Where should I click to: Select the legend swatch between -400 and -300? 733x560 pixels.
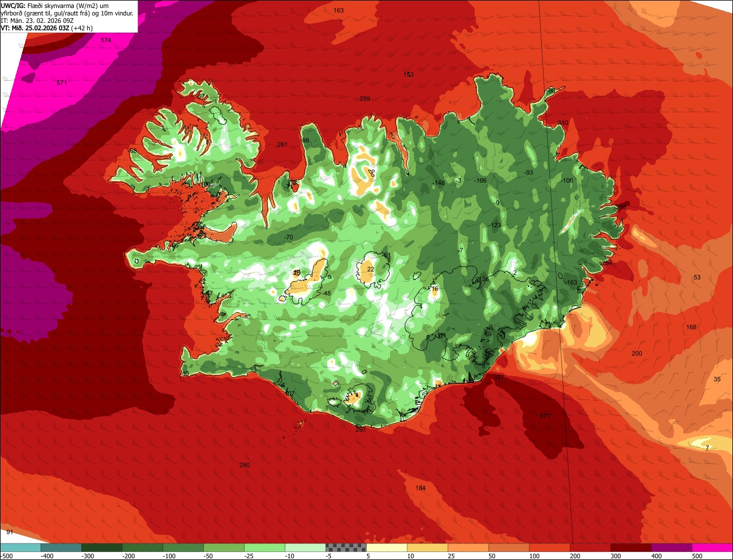click(61, 547)
